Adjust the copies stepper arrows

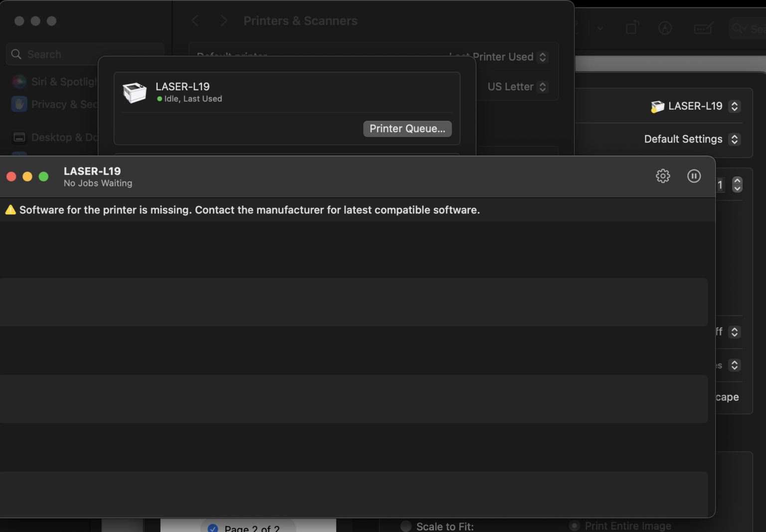(x=737, y=184)
